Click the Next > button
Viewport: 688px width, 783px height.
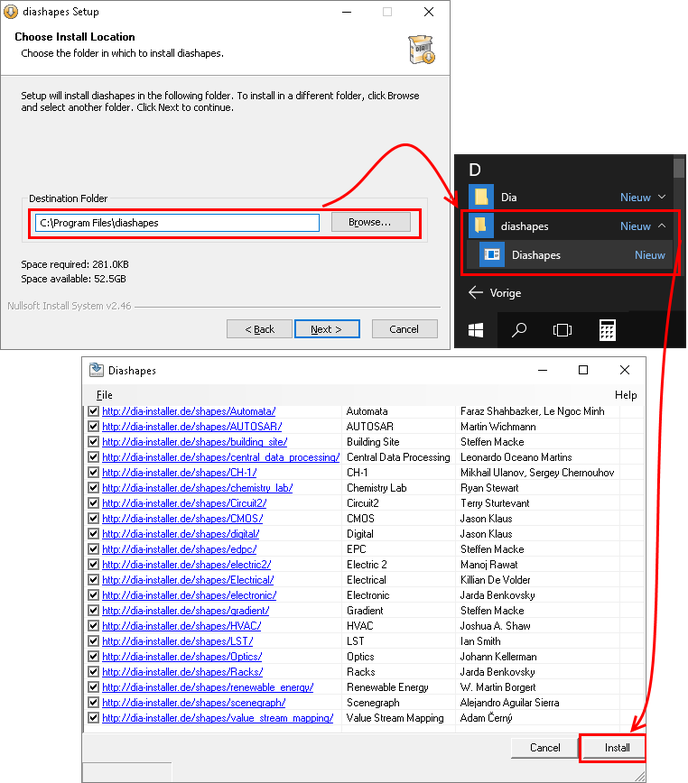coord(327,329)
